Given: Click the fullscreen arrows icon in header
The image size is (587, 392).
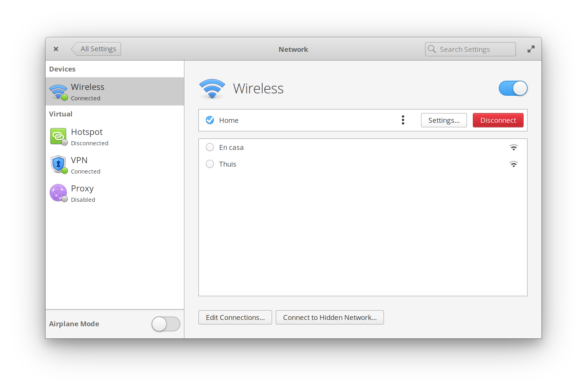Looking at the screenshot, I should click(531, 49).
